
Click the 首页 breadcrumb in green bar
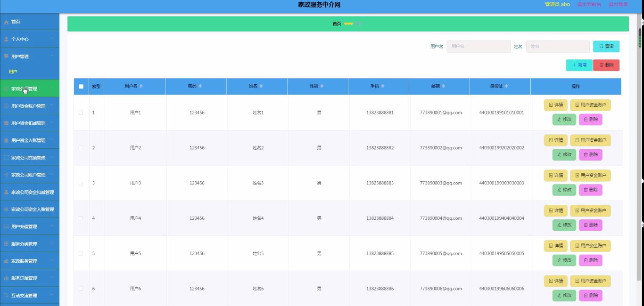click(337, 24)
